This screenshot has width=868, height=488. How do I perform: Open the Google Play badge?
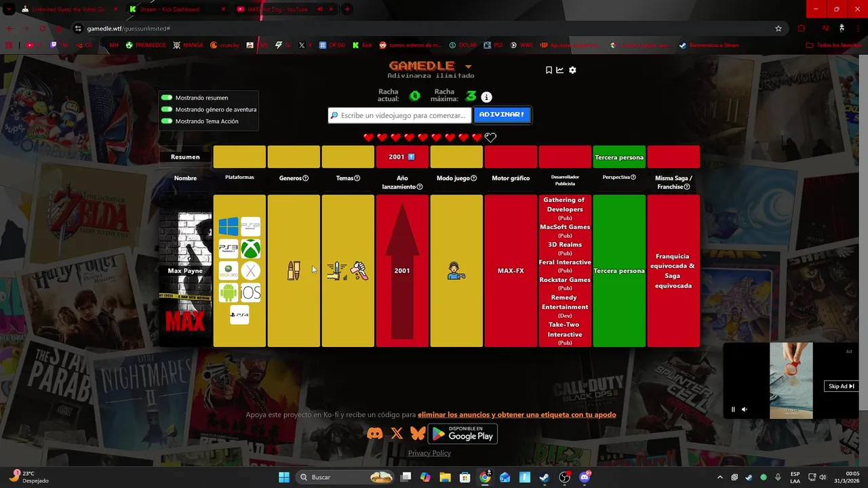462,433
